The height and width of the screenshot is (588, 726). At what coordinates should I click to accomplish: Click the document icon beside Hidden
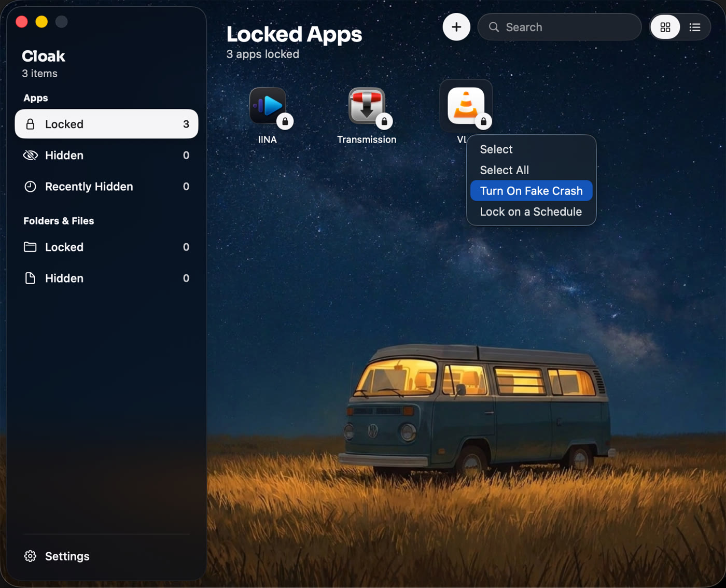click(x=30, y=278)
